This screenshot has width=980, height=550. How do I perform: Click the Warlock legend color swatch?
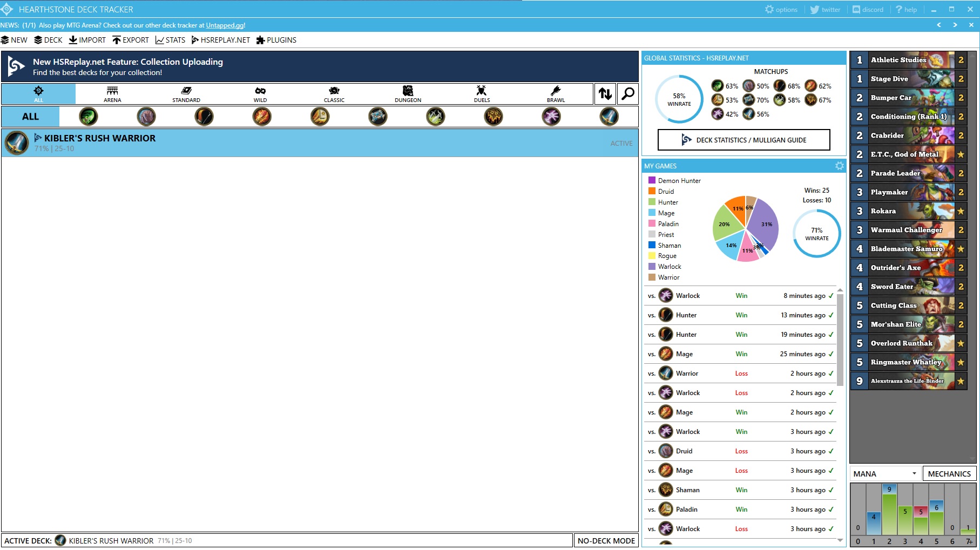coord(652,266)
